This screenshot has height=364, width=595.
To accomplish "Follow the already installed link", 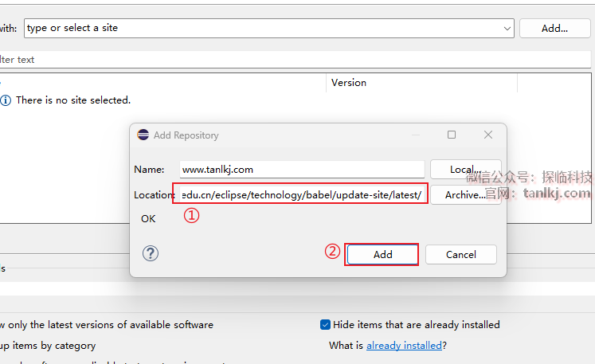I will (x=404, y=346).
